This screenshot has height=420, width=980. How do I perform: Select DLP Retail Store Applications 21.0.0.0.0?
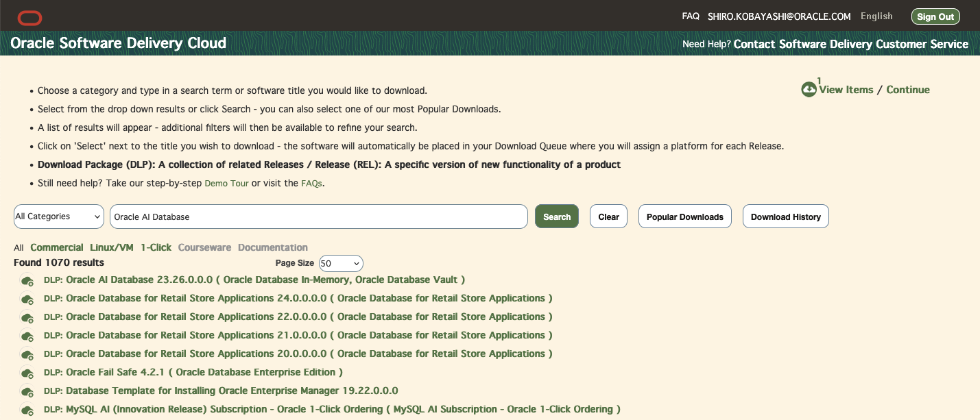[298, 335]
